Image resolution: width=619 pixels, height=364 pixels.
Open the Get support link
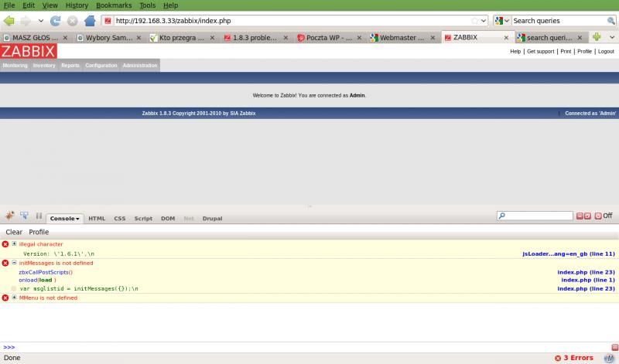pos(540,51)
